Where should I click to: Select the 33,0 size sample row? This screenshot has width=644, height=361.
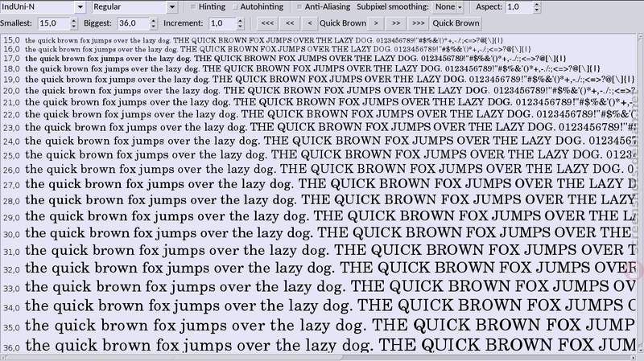(x=319, y=288)
